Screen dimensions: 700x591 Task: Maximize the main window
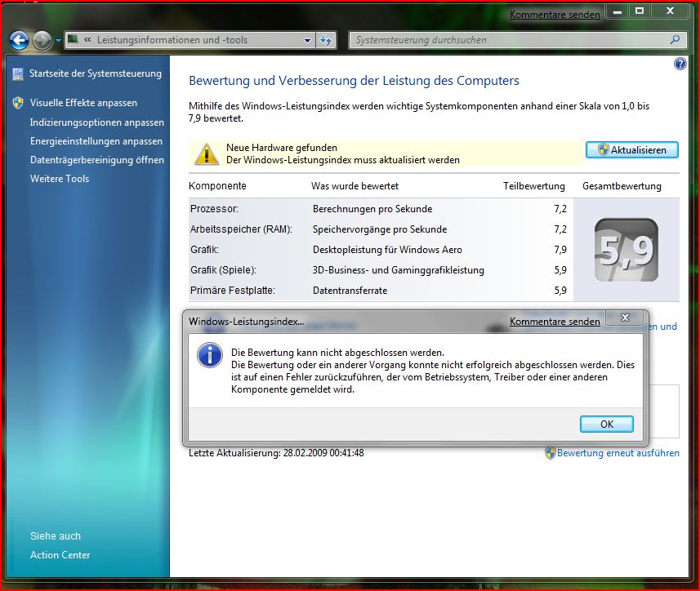pos(640,11)
